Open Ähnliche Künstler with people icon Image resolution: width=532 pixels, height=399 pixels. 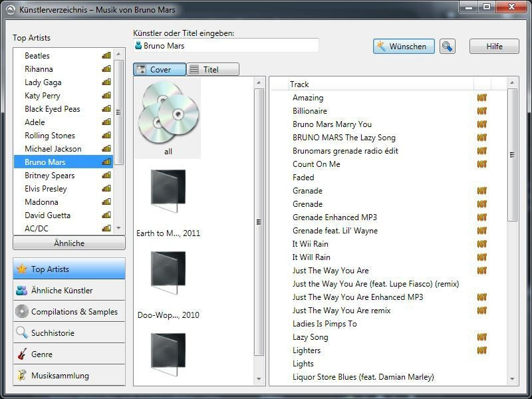click(69, 291)
